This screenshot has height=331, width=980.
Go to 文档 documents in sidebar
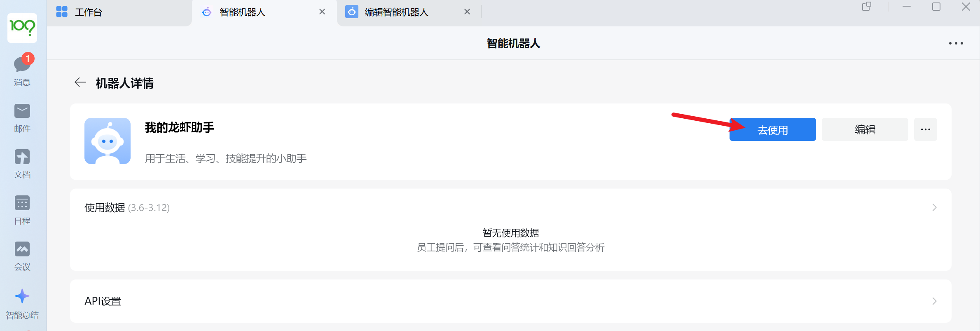click(x=22, y=157)
